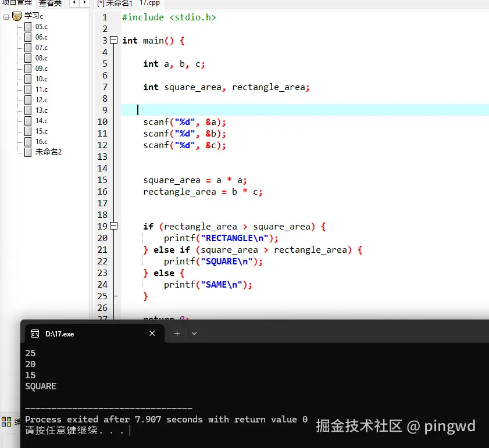Image resolution: width=489 pixels, height=448 pixels.
Task: Click the left tab-scroll arrow
Action: (74, 3)
